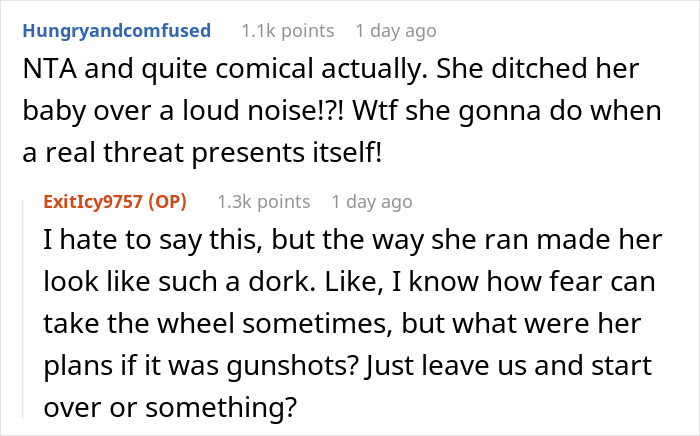Click the 1.3k points score
This screenshot has width=700, height=436.
tap(263, 202)
